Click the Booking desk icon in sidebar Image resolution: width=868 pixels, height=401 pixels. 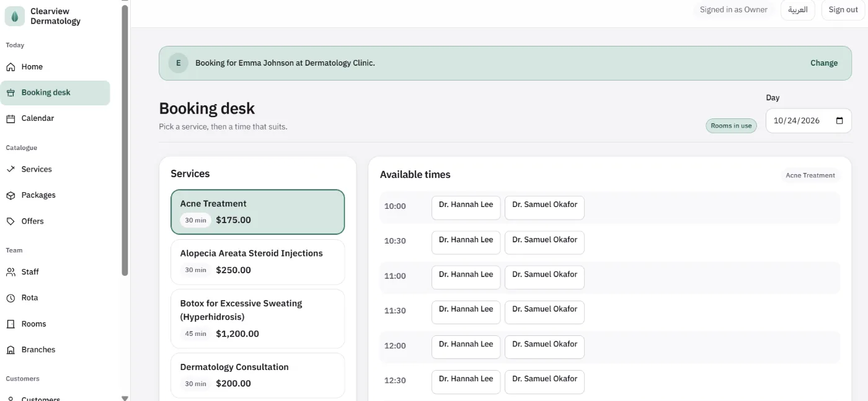[11, 93]
